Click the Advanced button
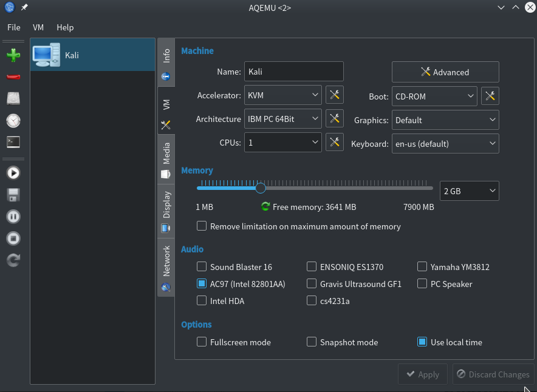The width and height of the screenshot is (537, 392). pos(445,72)
